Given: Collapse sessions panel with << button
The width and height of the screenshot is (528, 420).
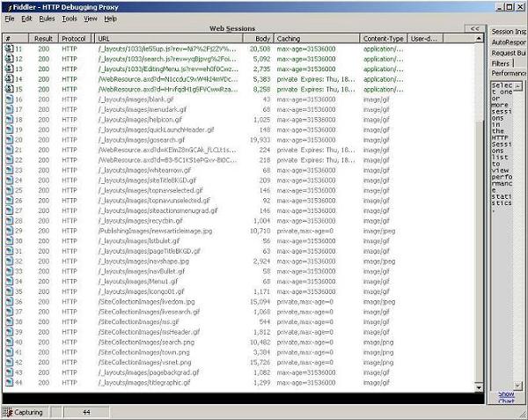Looking at the screenshot, I should (475, 29).
